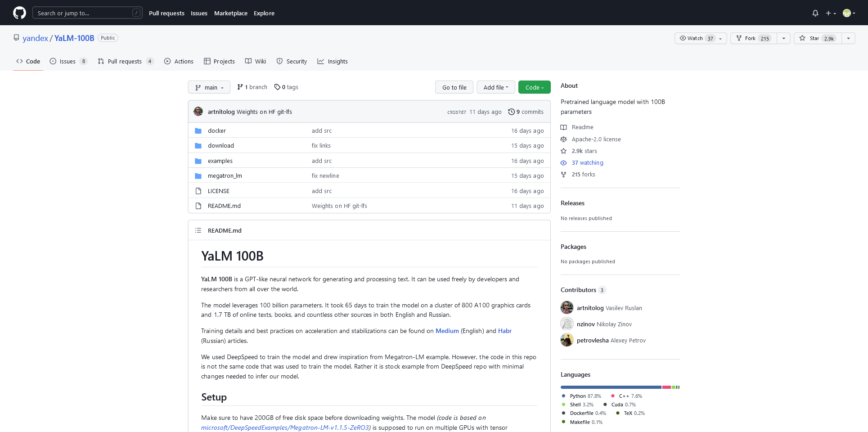The height and width of the screenshot is (432, 868).
Task: Open the 37 watching link
Action: click(x=587, y=162)
